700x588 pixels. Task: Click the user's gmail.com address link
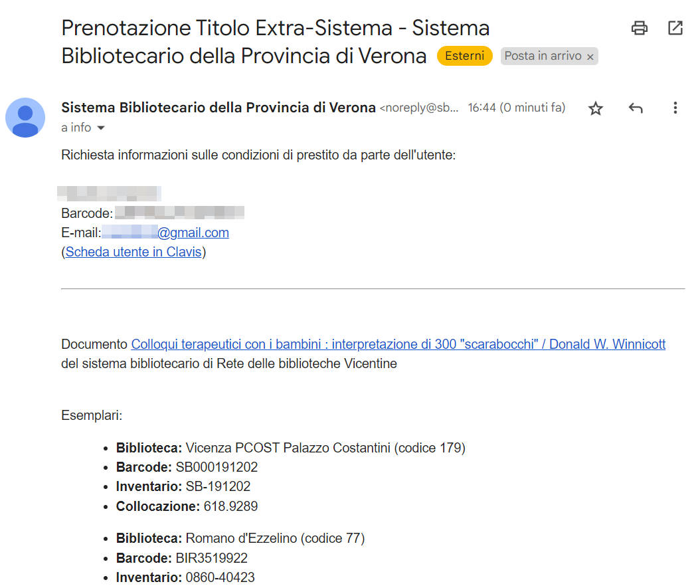coord(193,233)
